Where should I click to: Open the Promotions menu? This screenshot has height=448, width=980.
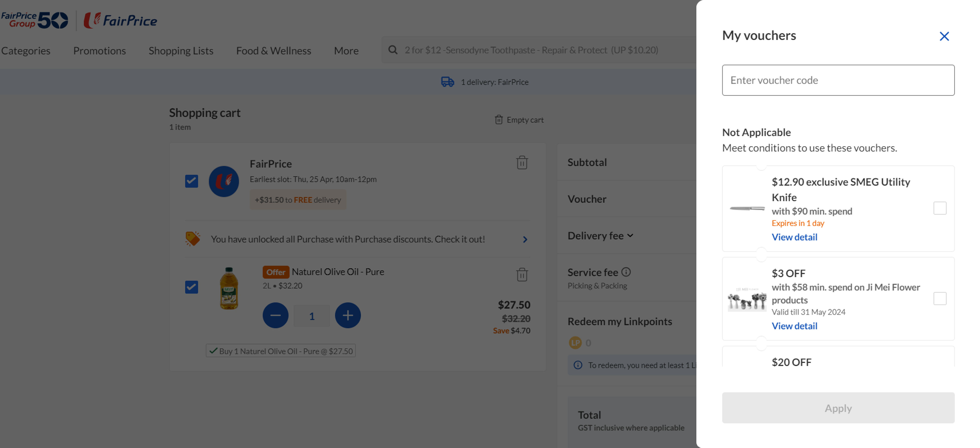click(x=99, y=51)
